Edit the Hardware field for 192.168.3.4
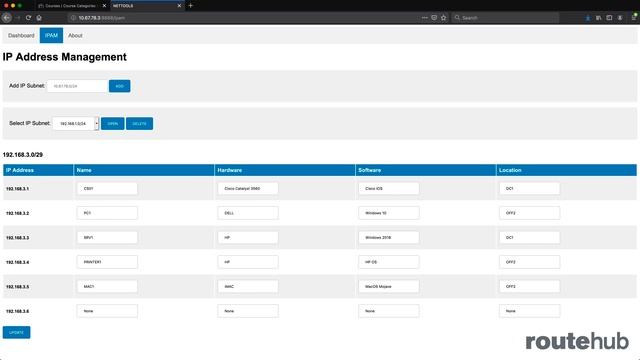The width and height of the screenshot is (640, 360). point(248,262)
